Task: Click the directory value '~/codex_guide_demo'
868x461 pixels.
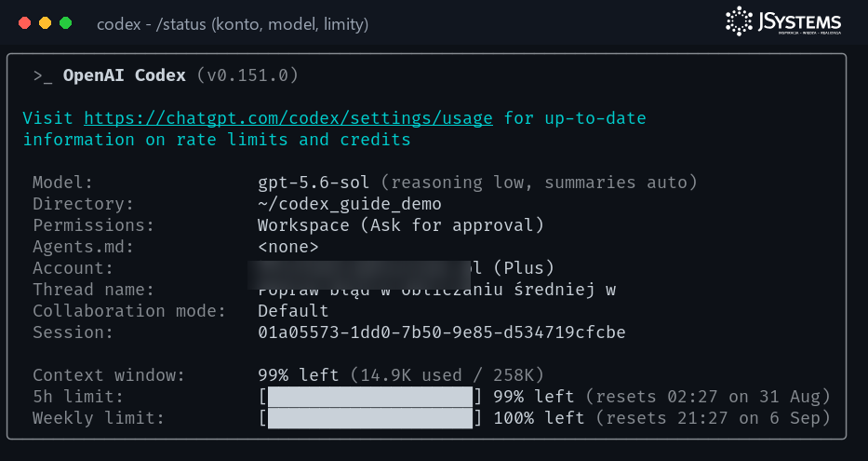Action: [350, 204]
